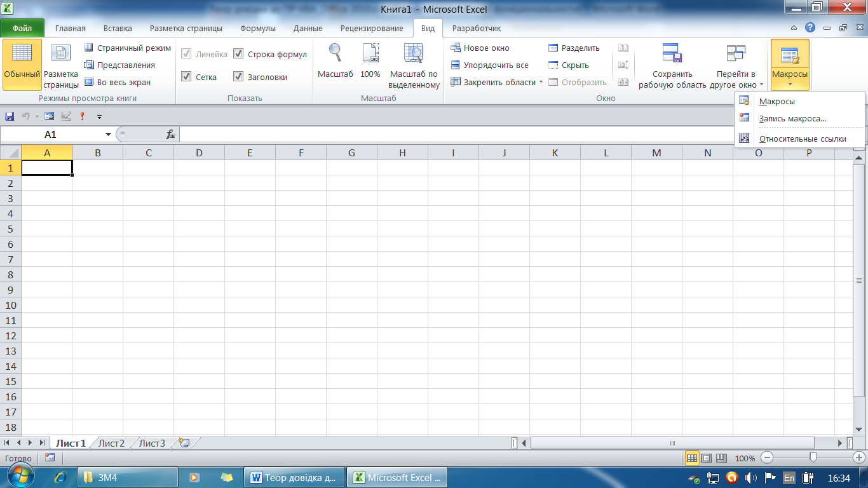Open the customize quick access toolbar arrow
Viewport: 868px width, 488px height.
tap(99, 117)
